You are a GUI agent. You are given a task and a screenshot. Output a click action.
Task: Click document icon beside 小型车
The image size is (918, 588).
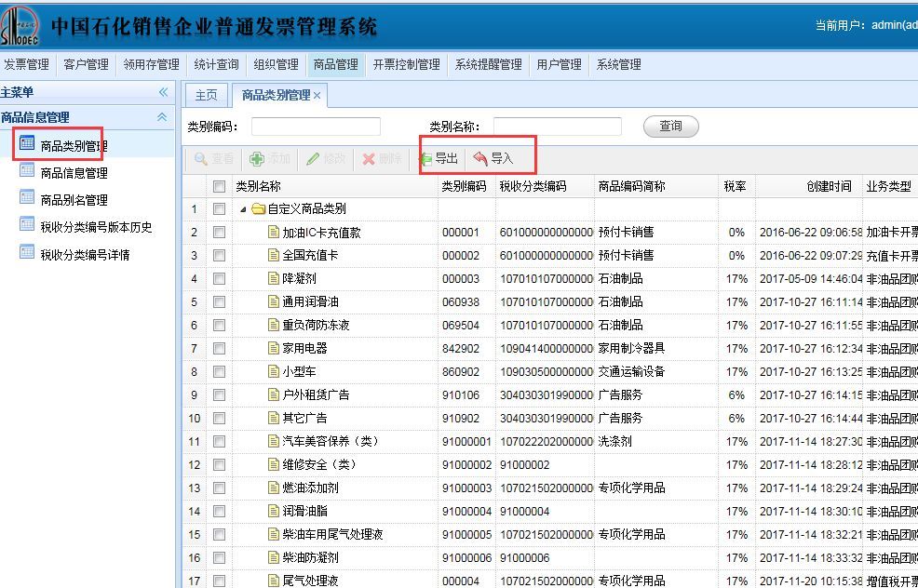click(274, 371)
